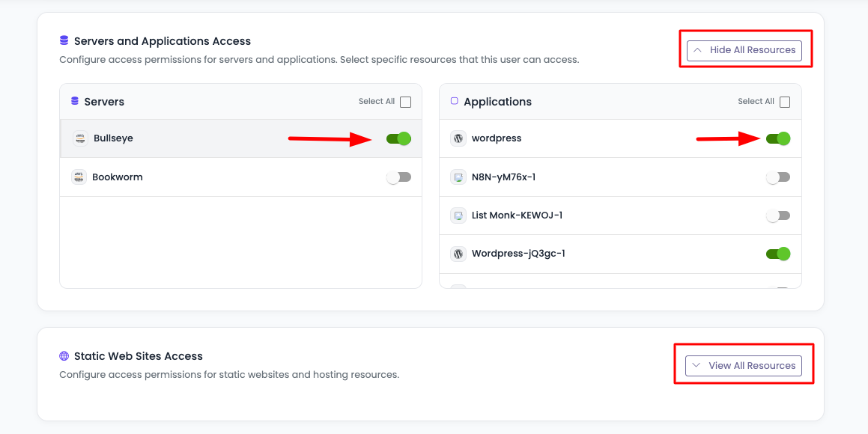Select the Bookworm server row
This screenshot has height=434, width=868.
tap(225, 177)
